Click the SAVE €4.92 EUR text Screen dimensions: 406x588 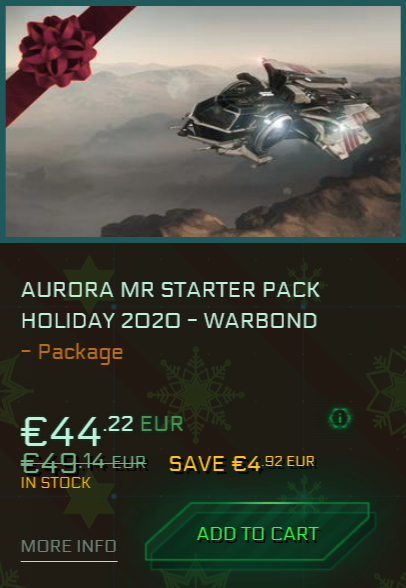pos(242,464)
